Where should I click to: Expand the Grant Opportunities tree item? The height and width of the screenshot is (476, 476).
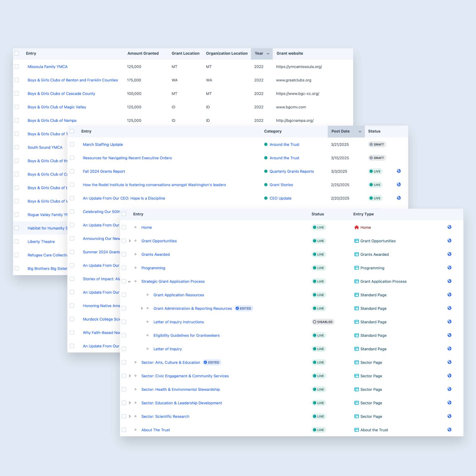click(129, 241)
